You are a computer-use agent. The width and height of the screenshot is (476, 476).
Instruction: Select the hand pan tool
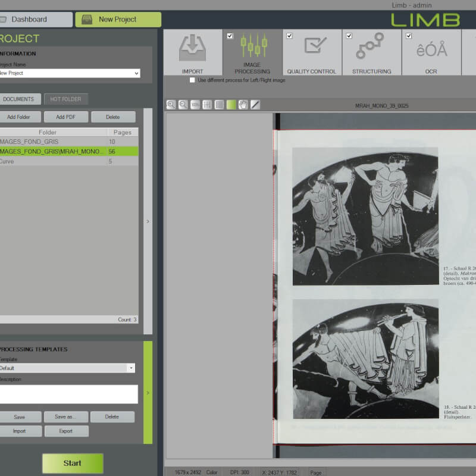pos(243,105)
